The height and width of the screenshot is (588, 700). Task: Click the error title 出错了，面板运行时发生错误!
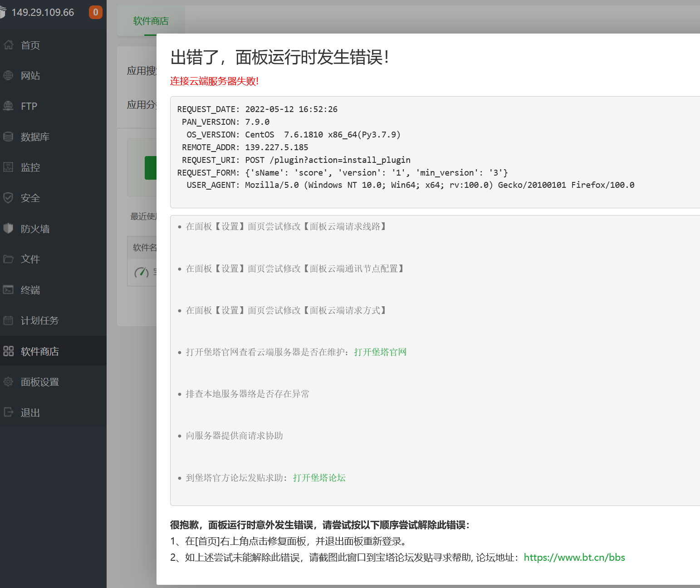[x=279, y=57]
